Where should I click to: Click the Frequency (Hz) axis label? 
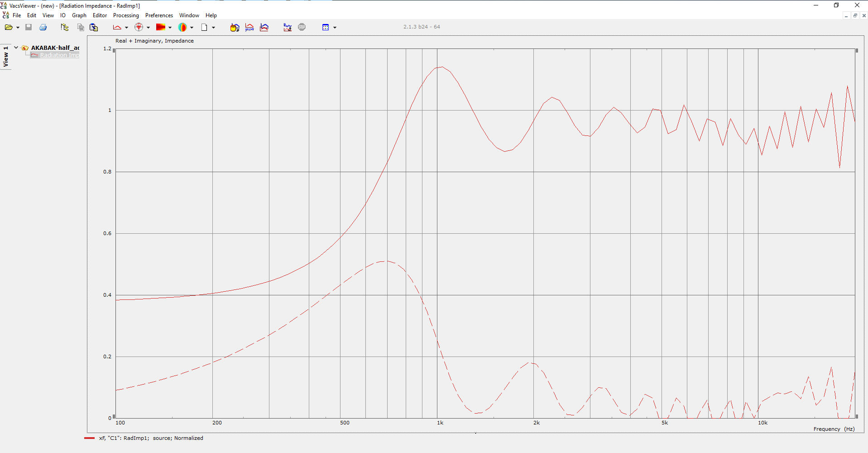click(x=834, y=429)
